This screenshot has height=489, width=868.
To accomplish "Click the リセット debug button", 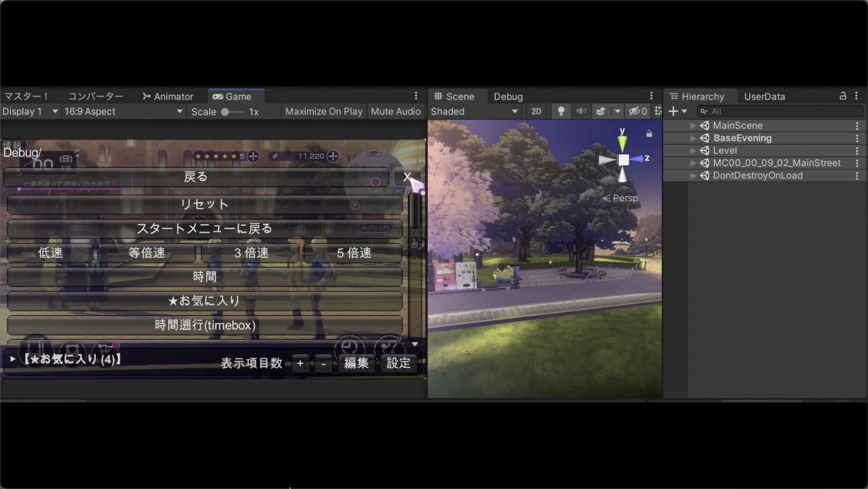I will 205,204.
